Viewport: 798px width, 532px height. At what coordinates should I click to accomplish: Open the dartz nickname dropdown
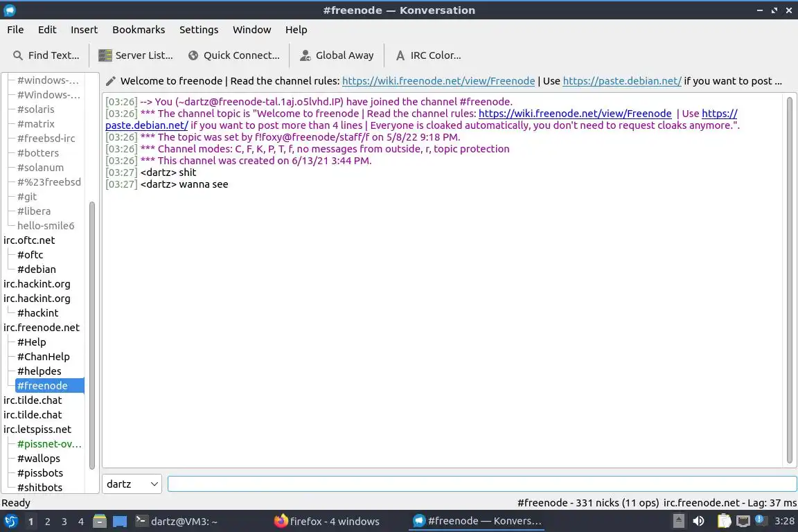pyautogui.click(x=132, y=484)
